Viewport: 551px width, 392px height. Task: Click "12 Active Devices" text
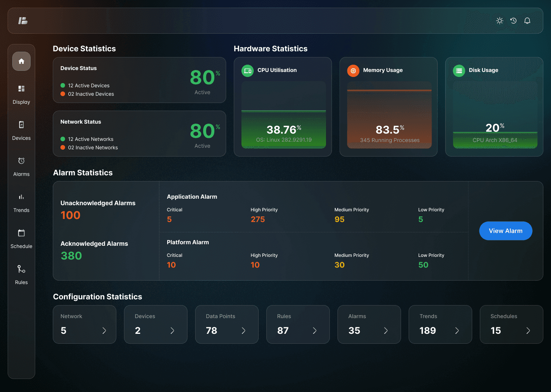point(89,85)
